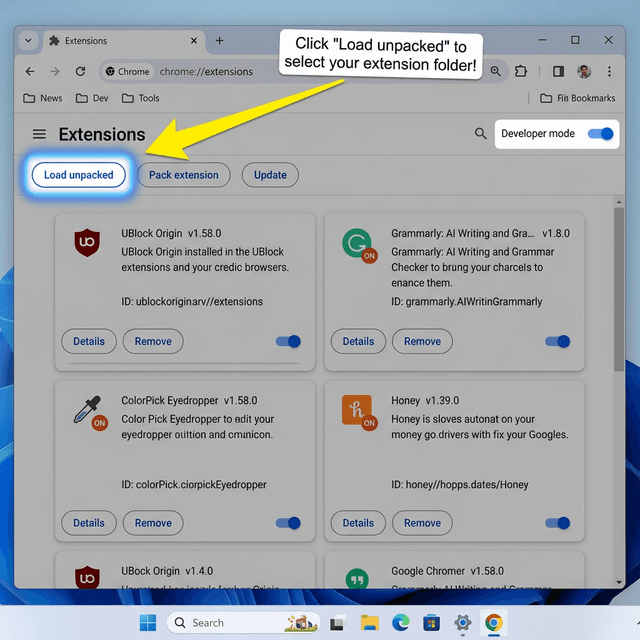Screen dimensions: 640x640
Task: Click the Update button
Action: [x=270, y=175]
